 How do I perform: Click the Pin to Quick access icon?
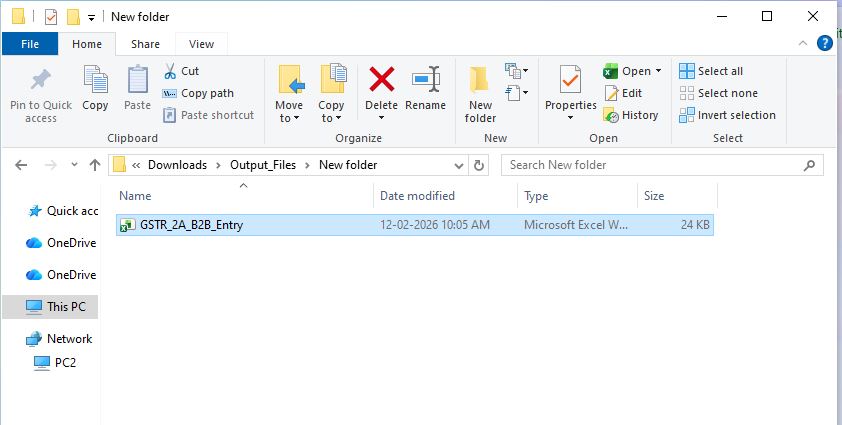tap(41, 81)
